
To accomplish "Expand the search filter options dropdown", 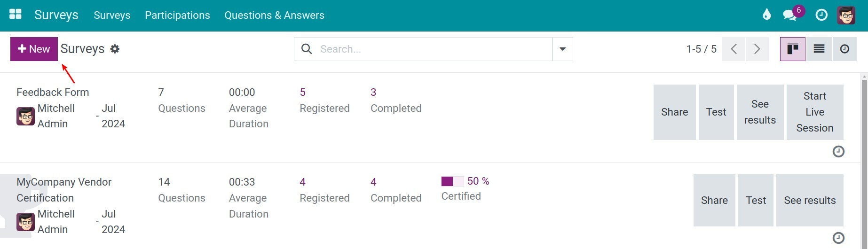I will click(x=562, y=49).
